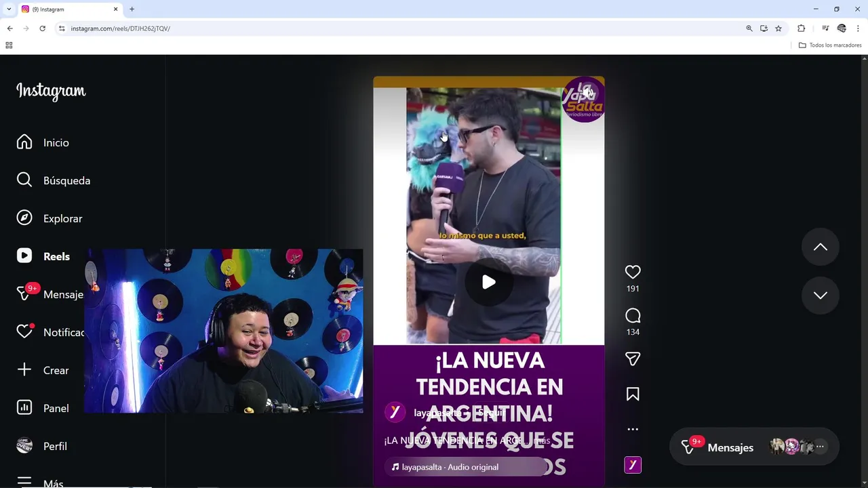Open Notificaciones heart in sidebar
Image resolution: width=868 pixels, height=488 pixels.
tap(50, 332)
